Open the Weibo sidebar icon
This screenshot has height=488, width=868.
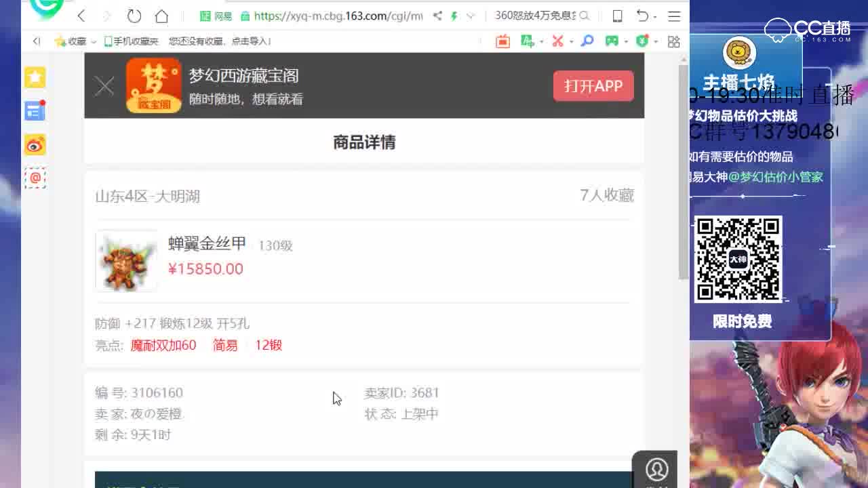[x=35, y=144]
